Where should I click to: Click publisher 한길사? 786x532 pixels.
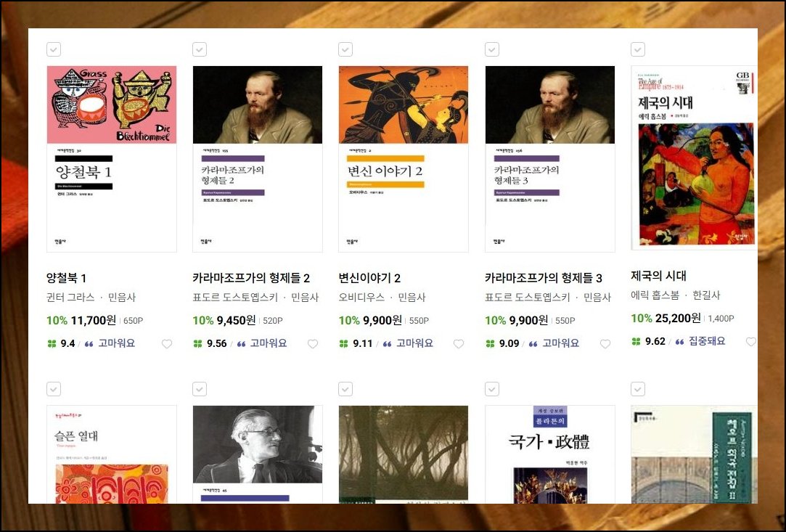pyautogui.click(x=706, y=295)
